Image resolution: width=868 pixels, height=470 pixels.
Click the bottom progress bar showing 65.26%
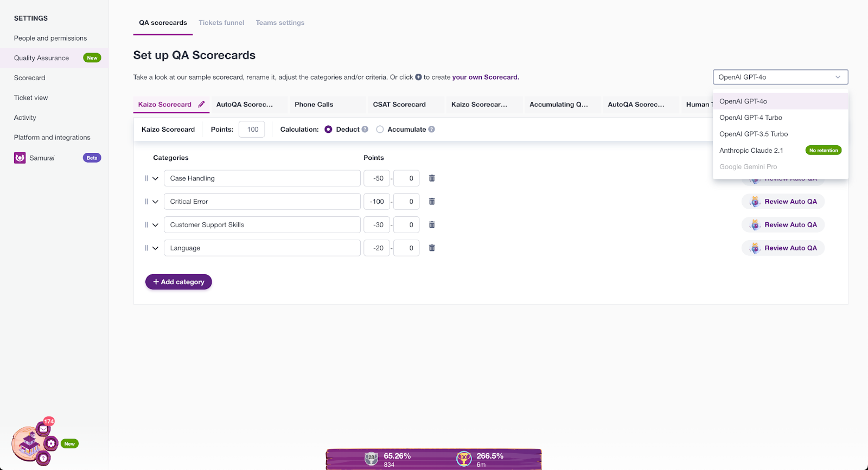click(x=433, y=459)
